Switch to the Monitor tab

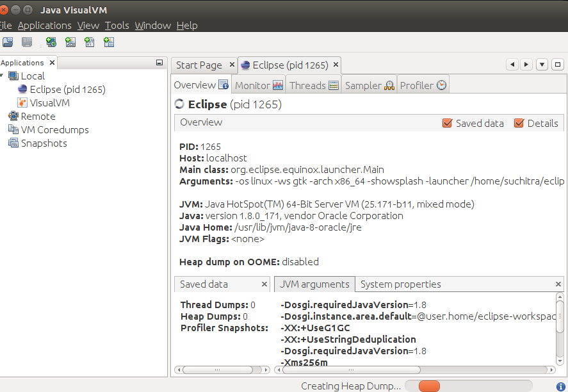pyautogui.click(x=259, y=85)
